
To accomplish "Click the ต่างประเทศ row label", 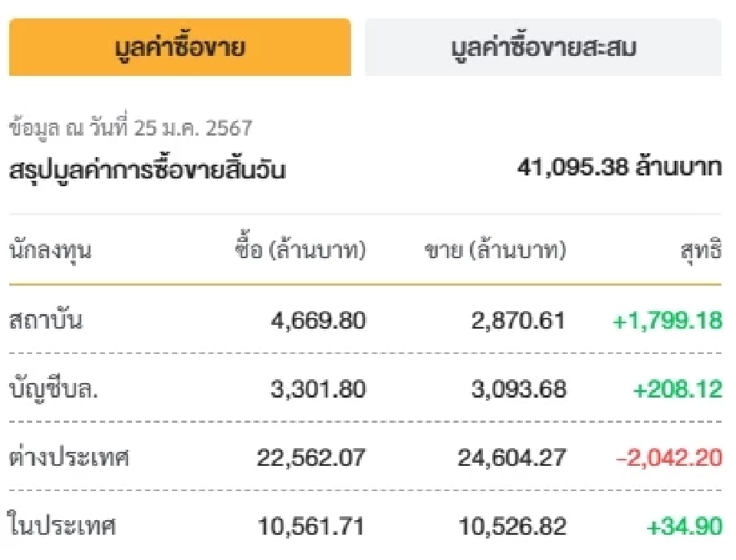I will tap(66, 455).
